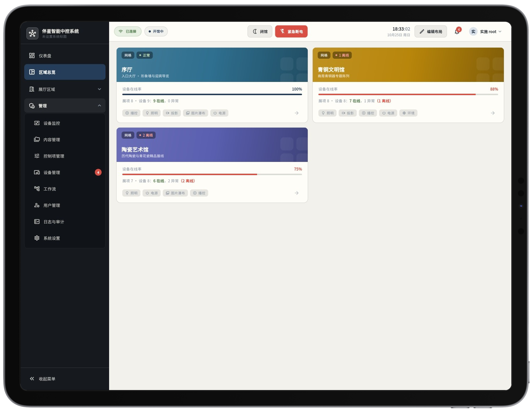Screen dimensions: 532x412
Task: Click the user avatar 实 icon
Action: (473, 32)
